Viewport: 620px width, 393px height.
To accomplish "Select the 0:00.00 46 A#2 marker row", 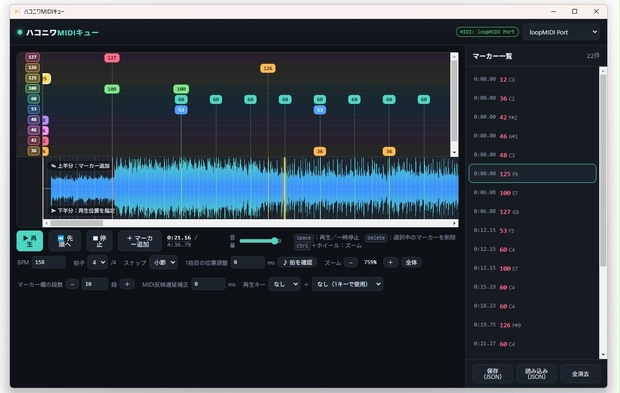I will coord(532,136).
